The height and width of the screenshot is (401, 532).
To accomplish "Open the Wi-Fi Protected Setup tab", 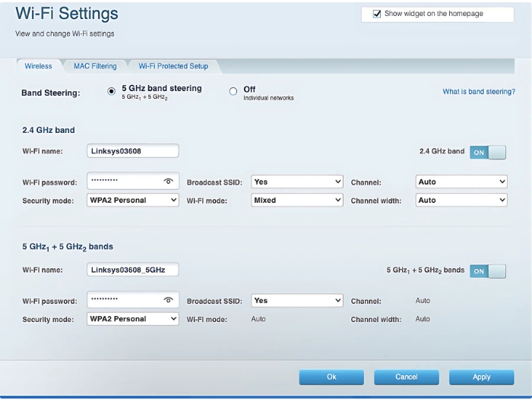I will [173, 66].
